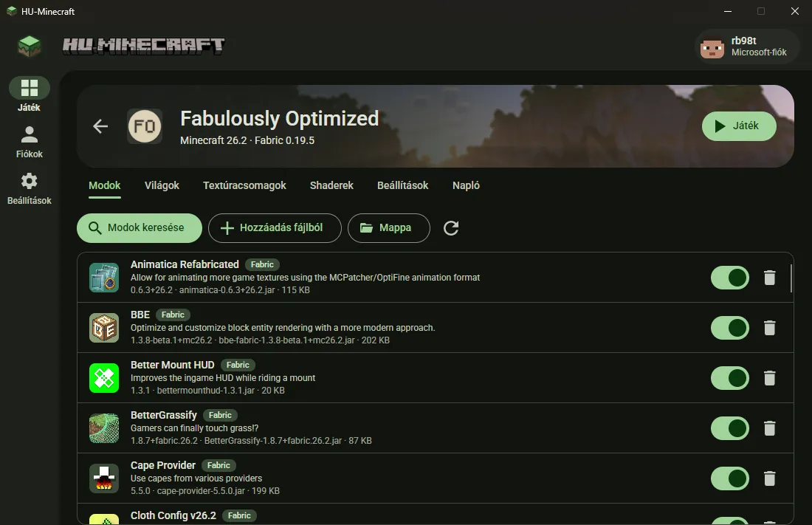Delete the Cape Provider mod
Image resolution: width=812 pixels, height=525 pixels.
(x=769, y=479)
